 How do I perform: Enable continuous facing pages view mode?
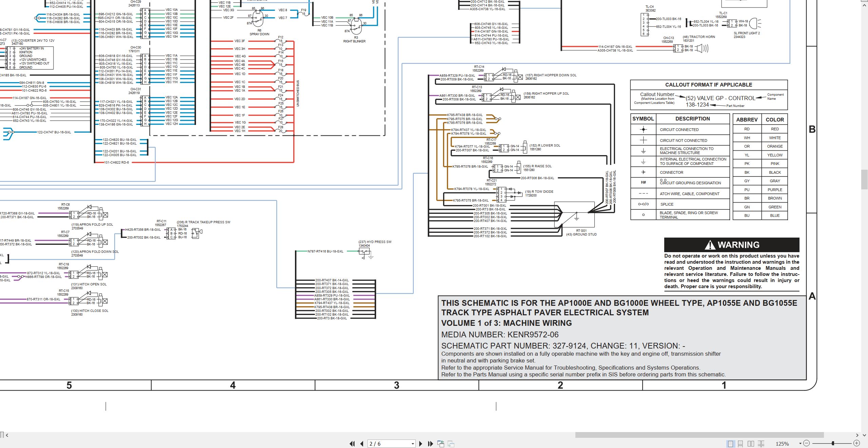pos(761,444)
